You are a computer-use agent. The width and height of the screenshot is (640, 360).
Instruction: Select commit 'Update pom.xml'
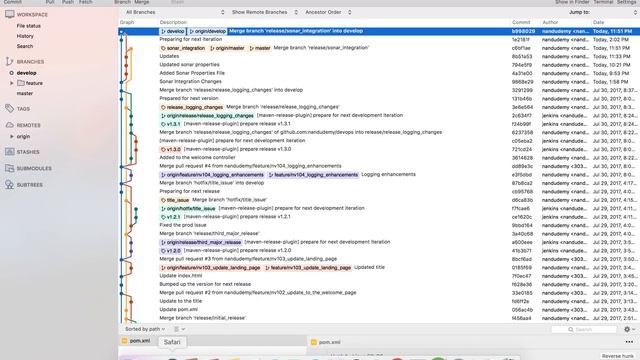(x=379, y=310)
